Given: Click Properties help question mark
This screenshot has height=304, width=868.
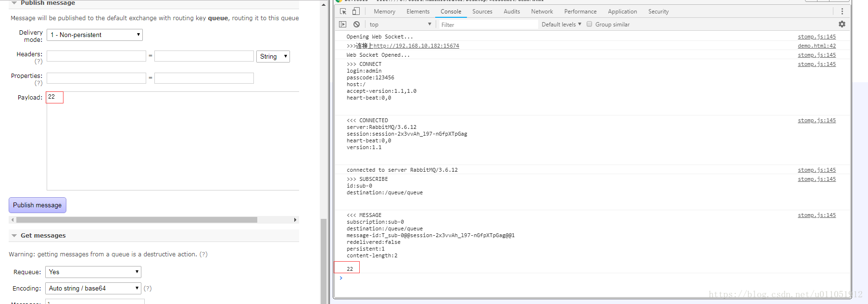Looking at the screenshot, I should coord(38,83).
